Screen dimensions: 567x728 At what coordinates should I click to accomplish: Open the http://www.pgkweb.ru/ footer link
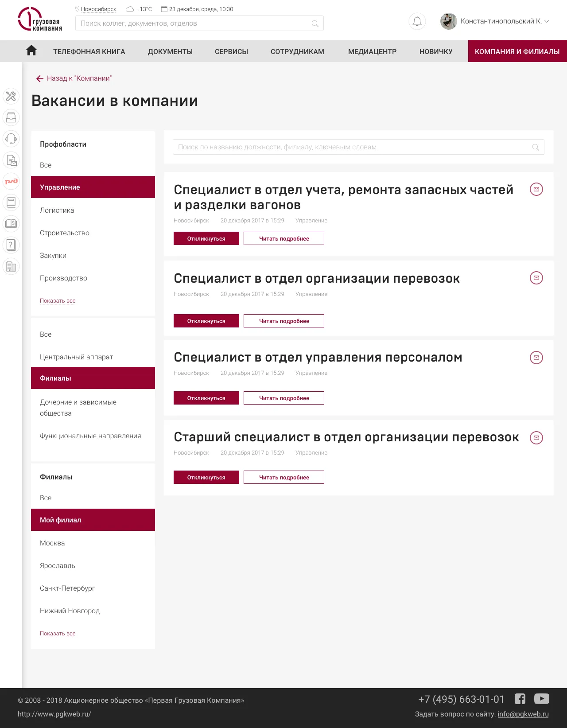(54, 714)
